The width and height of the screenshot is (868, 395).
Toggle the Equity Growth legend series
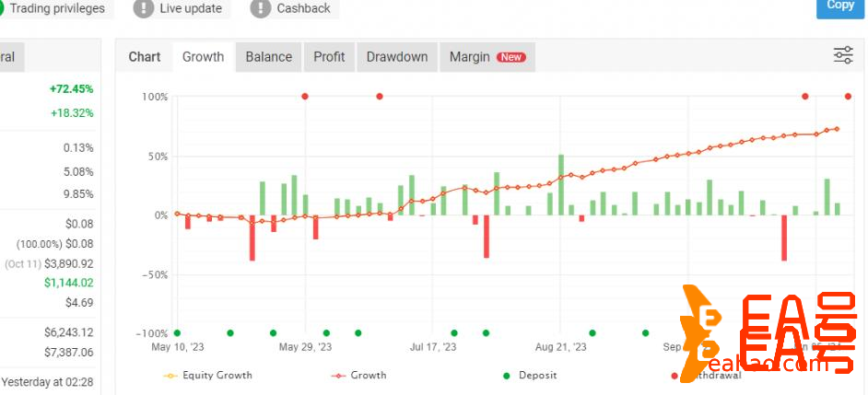208,376
